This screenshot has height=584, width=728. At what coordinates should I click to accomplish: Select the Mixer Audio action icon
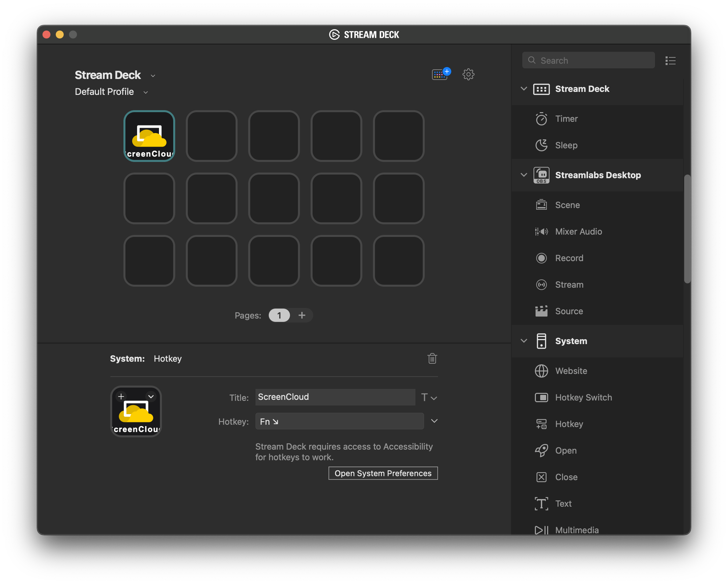(x=541, y=232)
